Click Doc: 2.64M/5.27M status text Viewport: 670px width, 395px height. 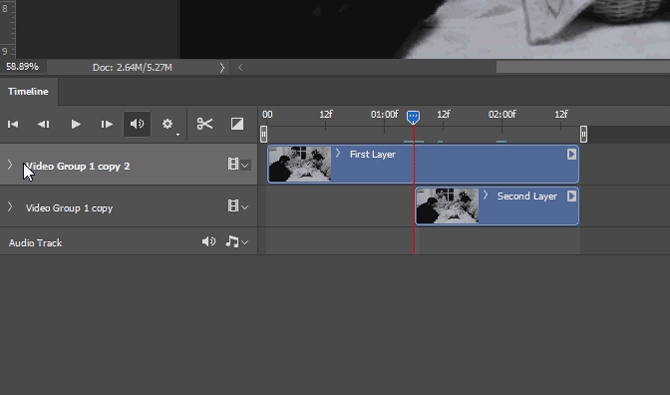point(132,68)
